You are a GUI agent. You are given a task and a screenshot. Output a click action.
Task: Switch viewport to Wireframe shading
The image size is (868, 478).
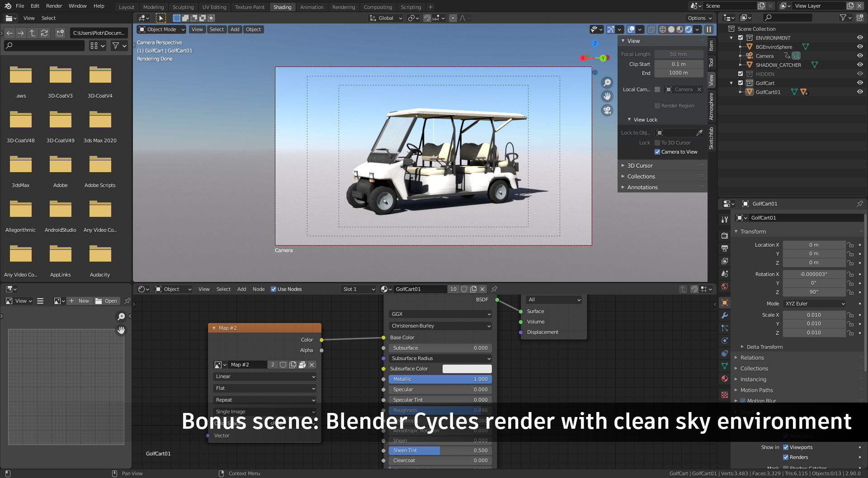pos(663,29)
